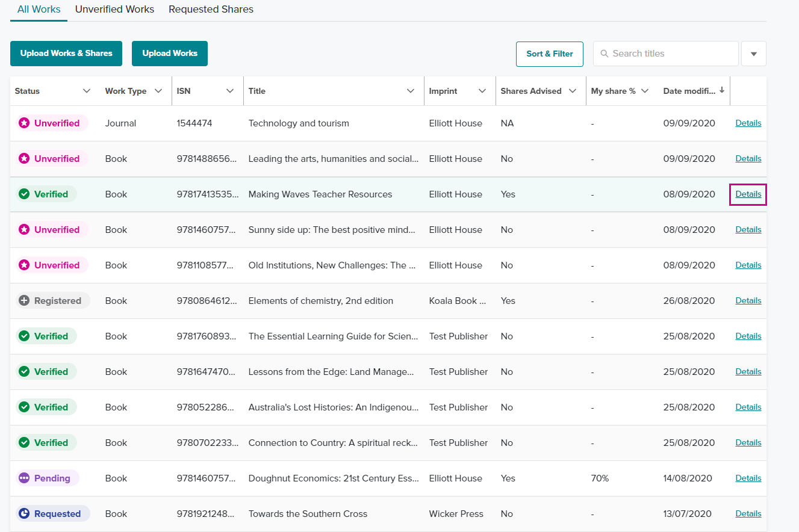Open Details for Making Waves Teacher Resources
This screenshot has height=532, width=799.
(748, 194)
